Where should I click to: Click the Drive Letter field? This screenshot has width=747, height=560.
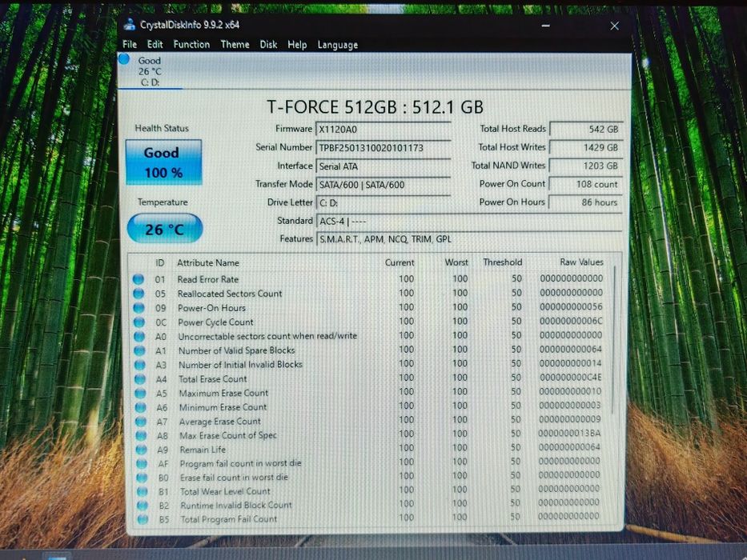[383, 203]
